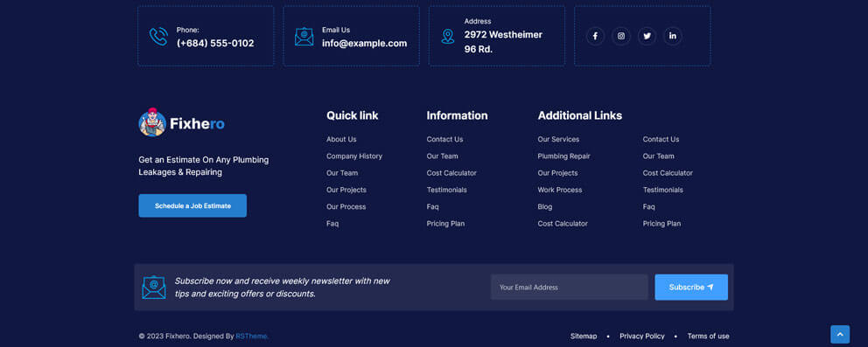Focus the Your Email Address field
Image resolution: width=868 pixels, height=347 pixels.
point(569,288)
